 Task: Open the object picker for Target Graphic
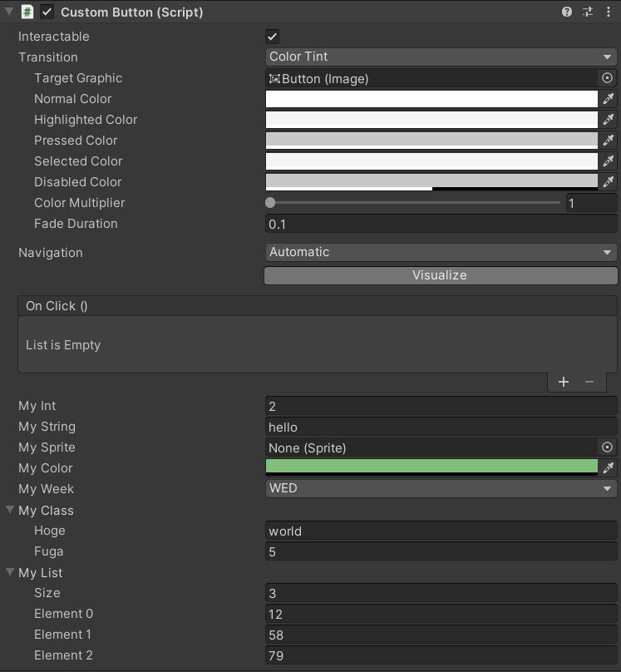607,78
